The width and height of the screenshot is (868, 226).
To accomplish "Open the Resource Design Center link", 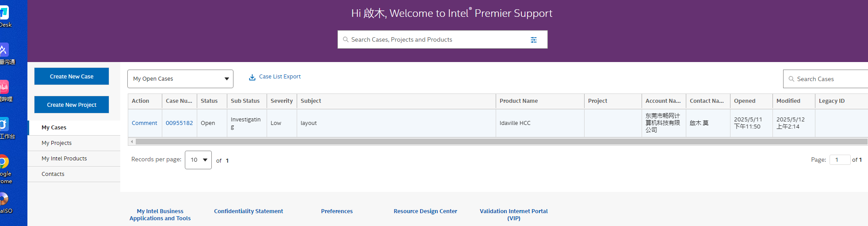I will point(425,211).
